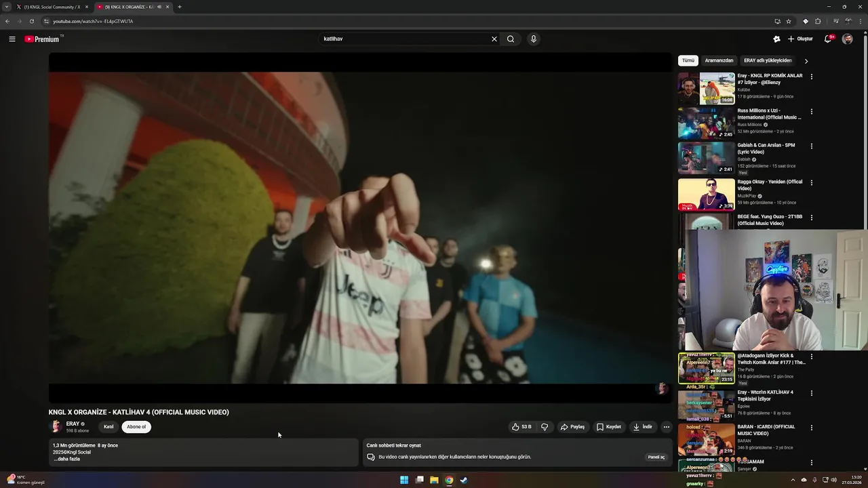Screen dimensions: 868x488
Task: Click the İndir download button
Action: 643,427
